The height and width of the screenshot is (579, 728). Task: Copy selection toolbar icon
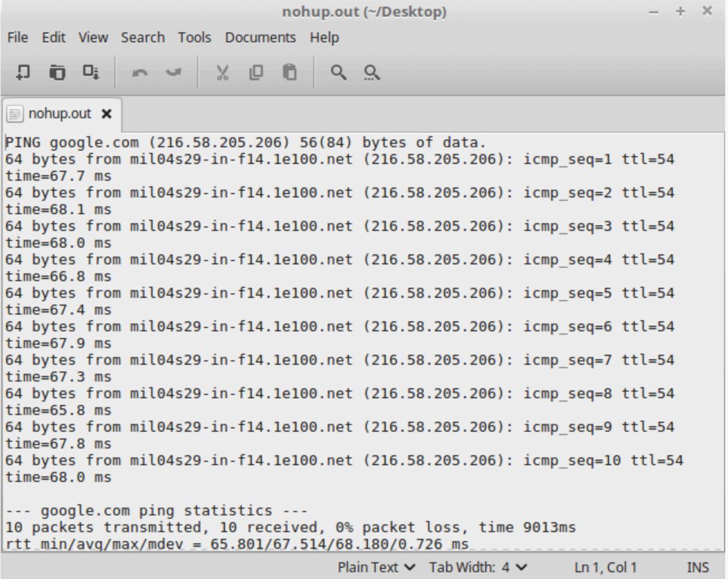click(x=256, y=73)
